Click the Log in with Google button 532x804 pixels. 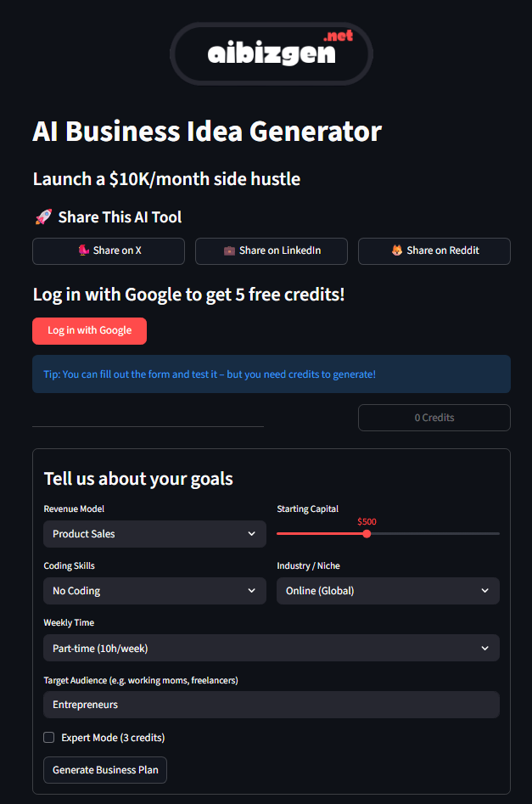pyautogui.click(x=89, y=331)
